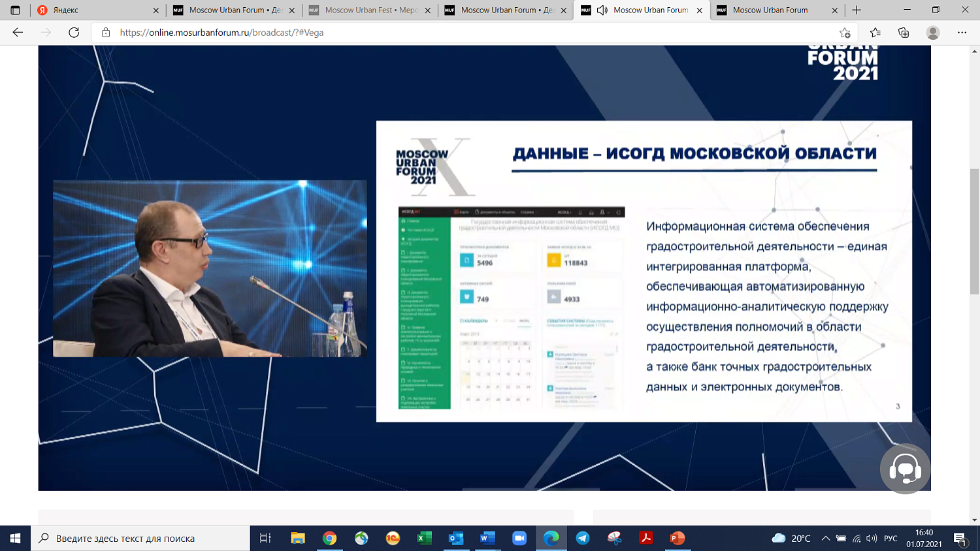Screen dimensions: 980x551
Task: Click the headphones support chat icon
Action: [x=906, y=468]
